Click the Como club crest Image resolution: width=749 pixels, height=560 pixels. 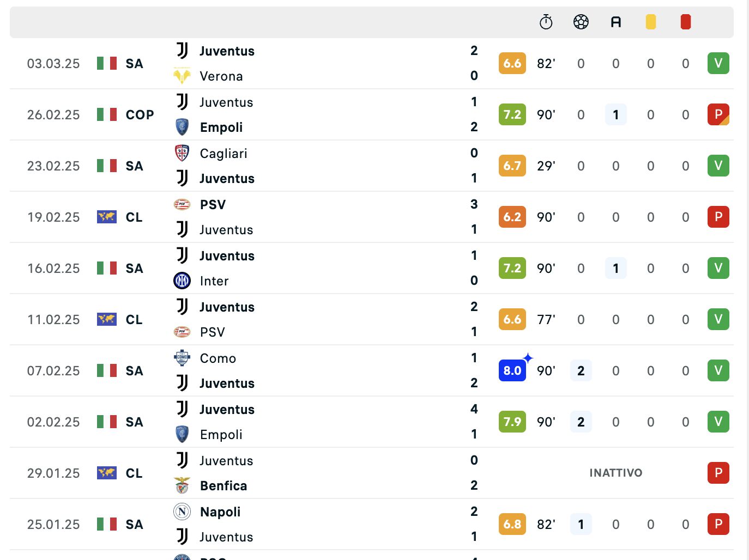[182, 358]
